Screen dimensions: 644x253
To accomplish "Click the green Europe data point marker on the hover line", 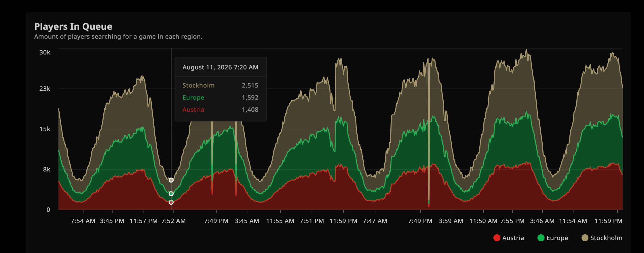I will pyautogui.click(x=171, y=194).
